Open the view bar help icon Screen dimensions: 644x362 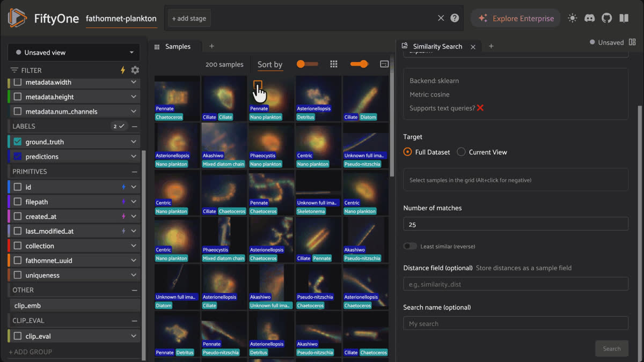point(455,18)
